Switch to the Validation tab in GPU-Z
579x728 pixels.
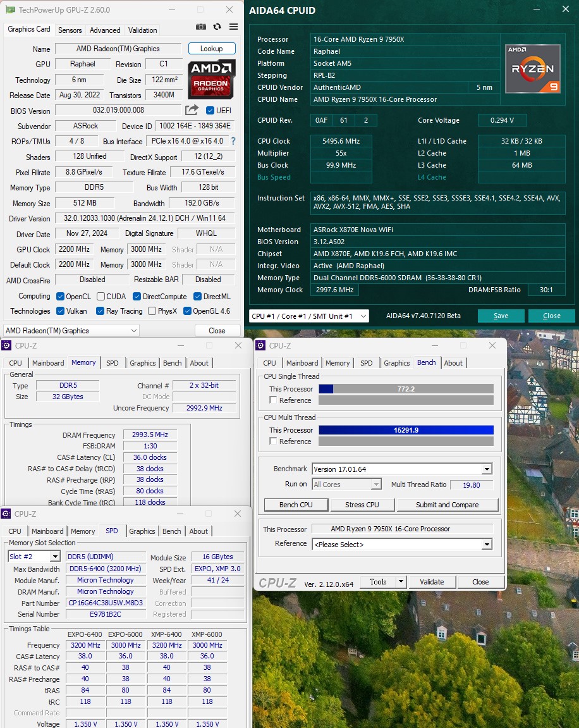coord(142,30)
